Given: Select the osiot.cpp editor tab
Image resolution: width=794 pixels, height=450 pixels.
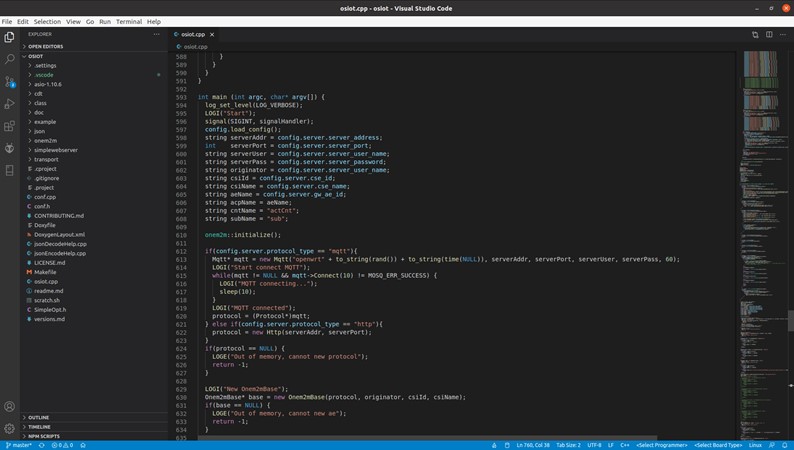Looking at the screenshot, I should 193,34.
